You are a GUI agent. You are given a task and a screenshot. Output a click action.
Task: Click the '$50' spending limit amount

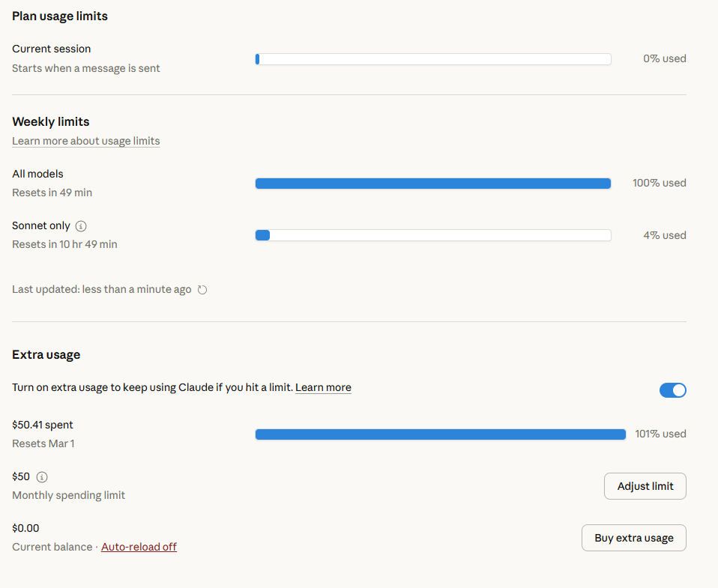(21, 476)
